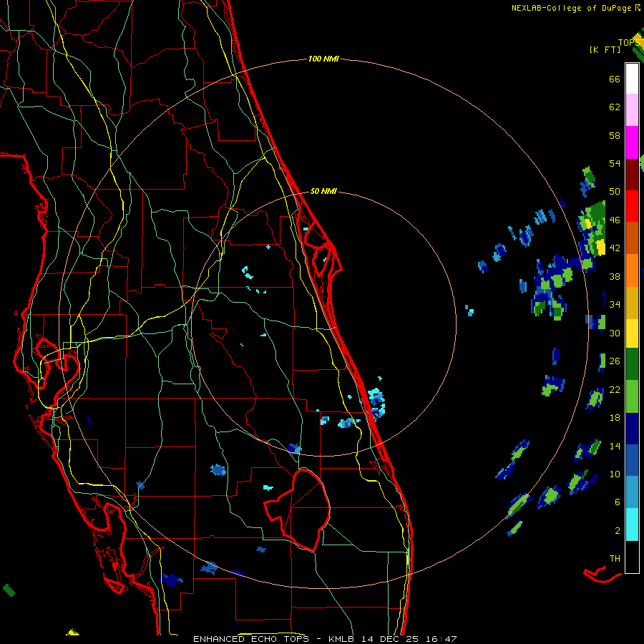Click the 'NEXLAB-College of DuPage' credit text
This screenshot has width=644, height=644.
point(572,8)
